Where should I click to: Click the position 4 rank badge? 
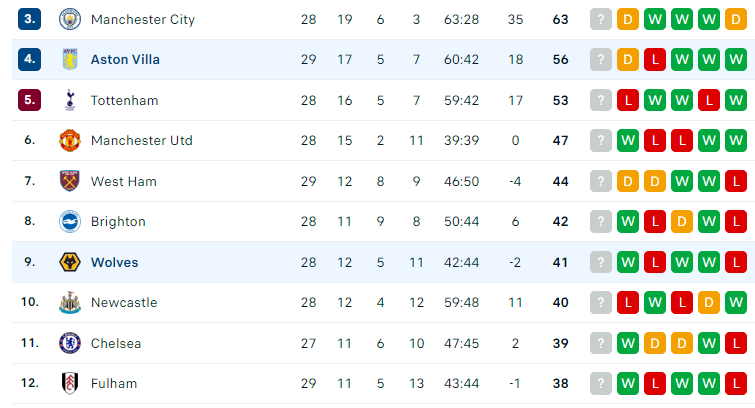coord(29,59)
